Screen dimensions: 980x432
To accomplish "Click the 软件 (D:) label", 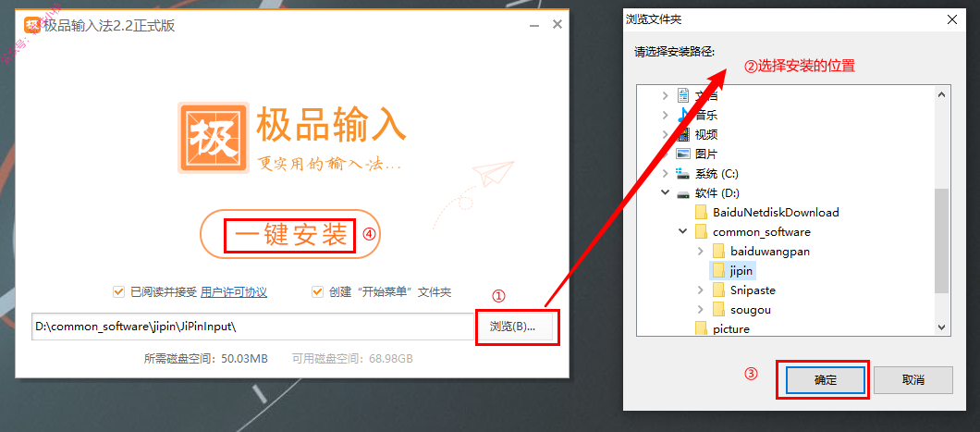I will (x=717, y=192).
